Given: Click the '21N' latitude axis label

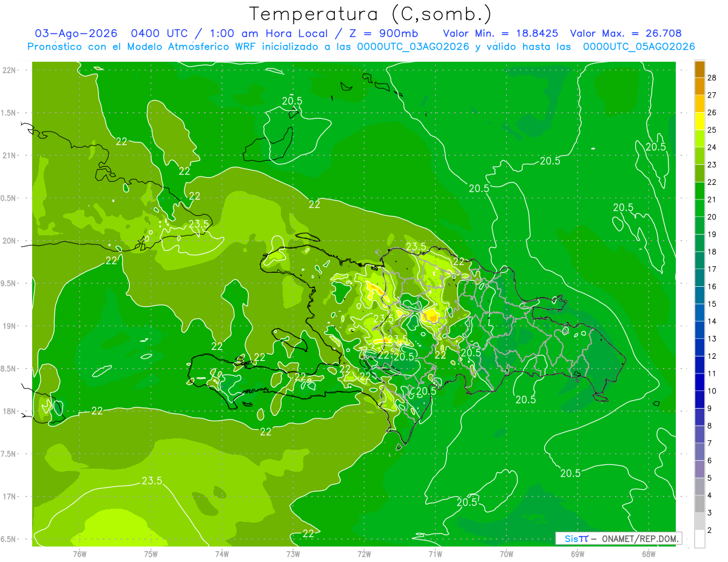Looking at the screenshot, I should coord(9,155).
